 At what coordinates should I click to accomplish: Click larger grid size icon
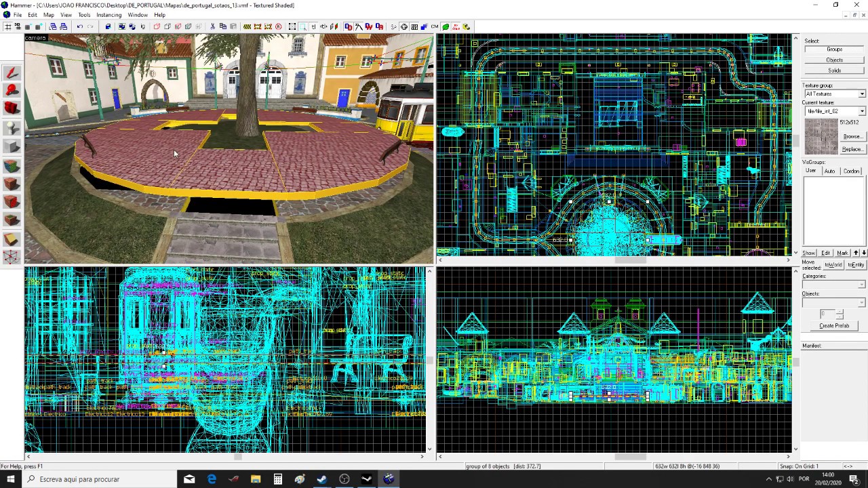(38, 27)
